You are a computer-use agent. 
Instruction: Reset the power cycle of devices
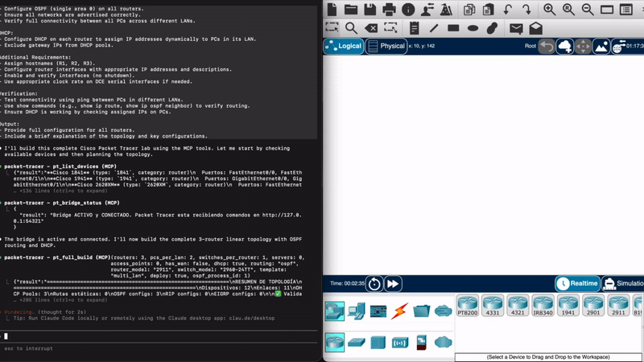[374, 284]
